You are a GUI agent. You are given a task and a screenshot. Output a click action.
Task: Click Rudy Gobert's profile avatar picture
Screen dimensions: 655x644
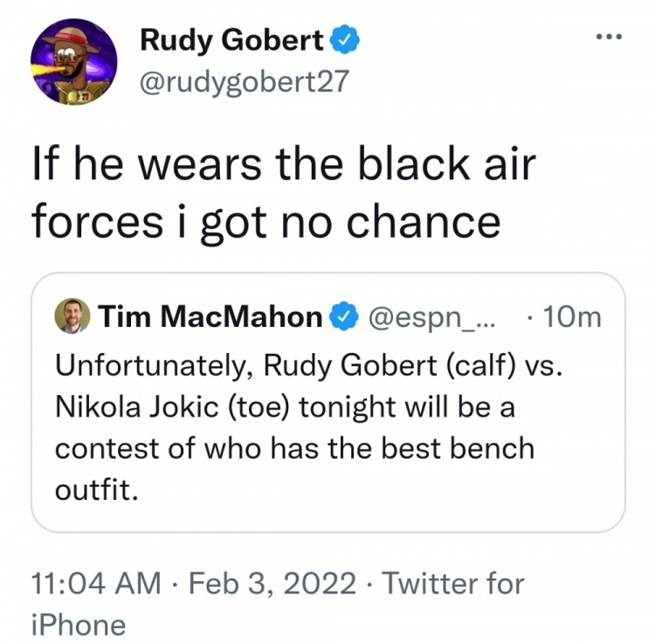73,62
